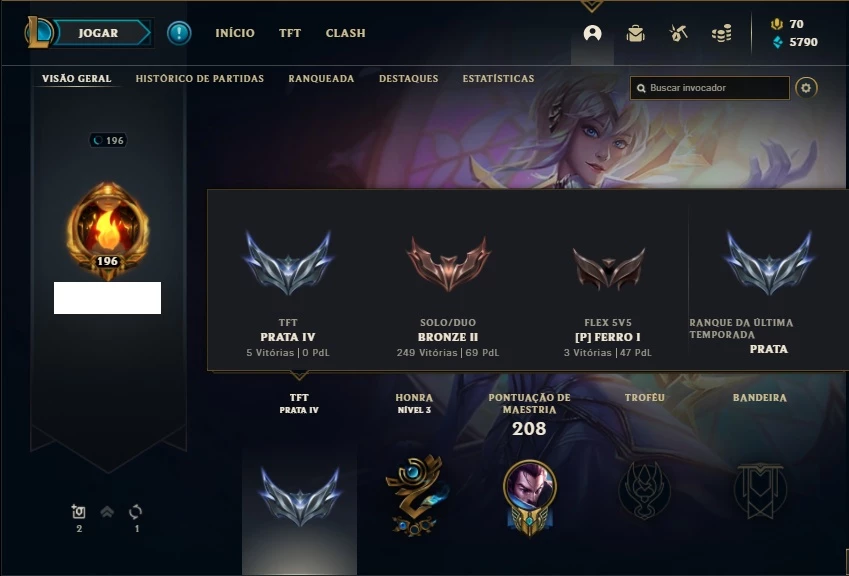Open the profile icon in top bar
The width and height of the screenshot is (849, 576).
pyautogui.click(x=592, y=34)
